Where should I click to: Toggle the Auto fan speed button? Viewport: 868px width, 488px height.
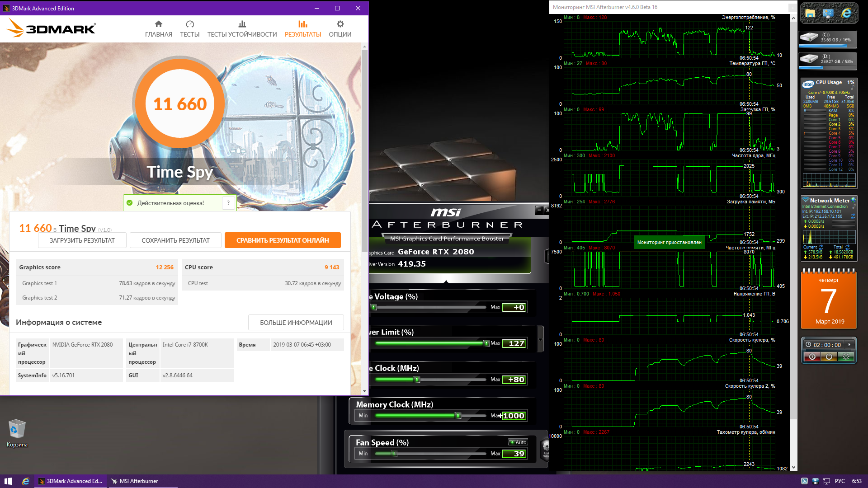(x=518, y=442)
